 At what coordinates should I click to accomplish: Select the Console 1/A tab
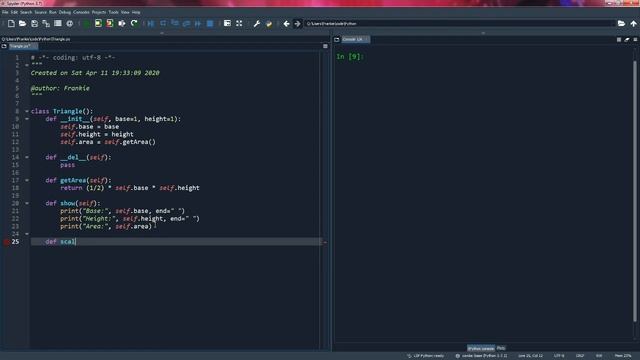(x=355, y=40)
